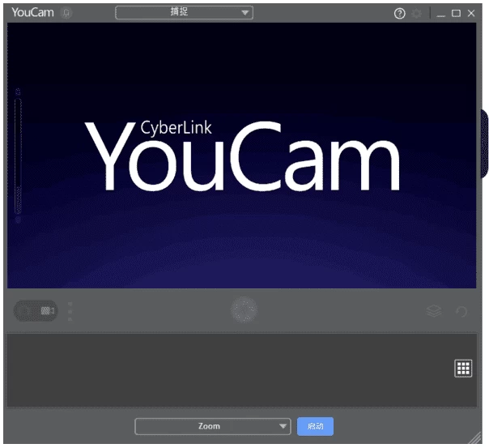Toggle the photo/video capture mode switch

pyautogui.click(x=36, y=311)
